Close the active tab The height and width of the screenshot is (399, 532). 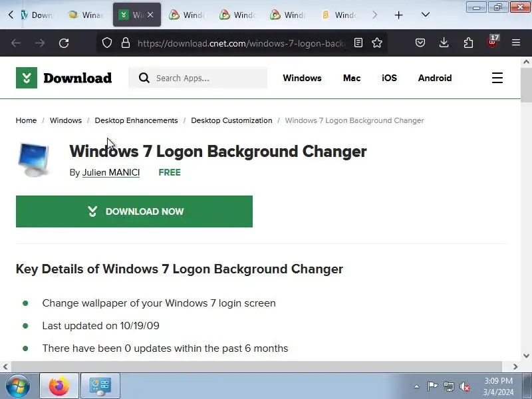150,15
